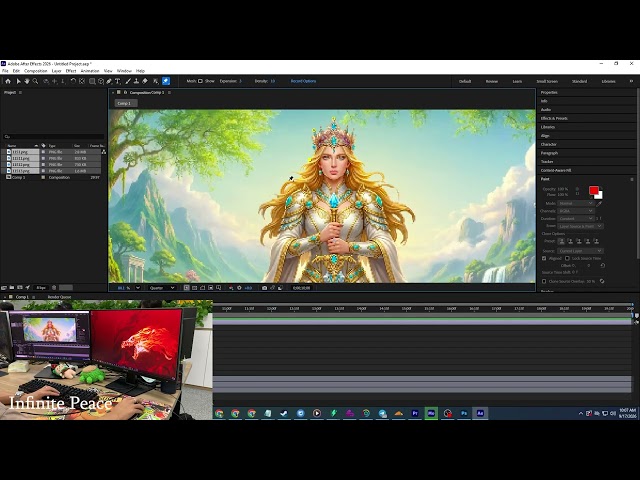Open Photoshop from the taskbar
Viewport: 640px width, 480px height.
tap(464, 413)
